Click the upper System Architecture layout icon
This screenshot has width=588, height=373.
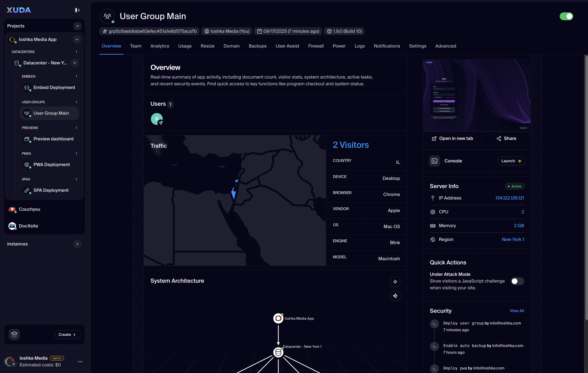395,282
